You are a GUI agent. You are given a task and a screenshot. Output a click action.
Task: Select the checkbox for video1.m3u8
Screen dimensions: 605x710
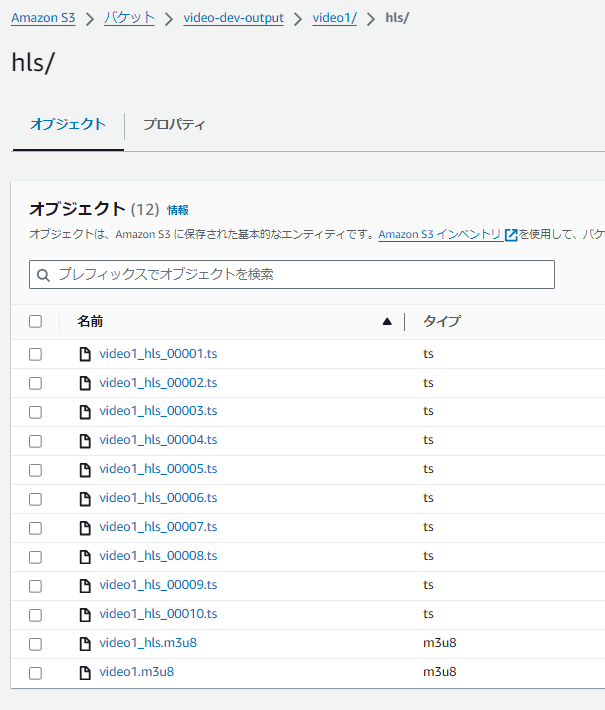(36, 673)
